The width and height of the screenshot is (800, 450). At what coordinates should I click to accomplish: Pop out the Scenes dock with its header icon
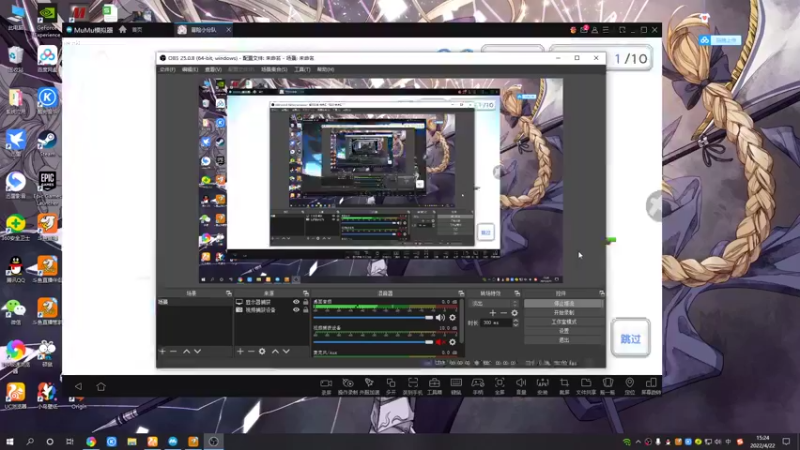pos(229,293)
